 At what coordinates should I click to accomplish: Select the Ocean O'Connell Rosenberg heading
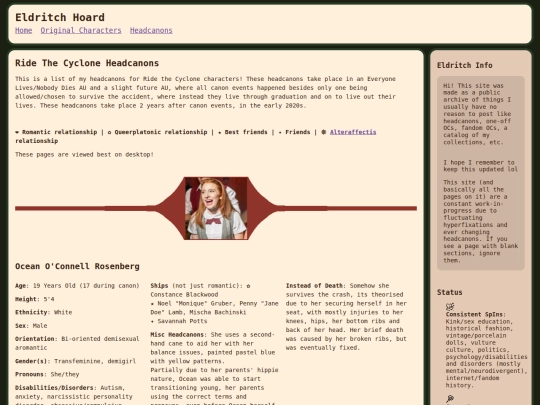(x=77, y=266)
